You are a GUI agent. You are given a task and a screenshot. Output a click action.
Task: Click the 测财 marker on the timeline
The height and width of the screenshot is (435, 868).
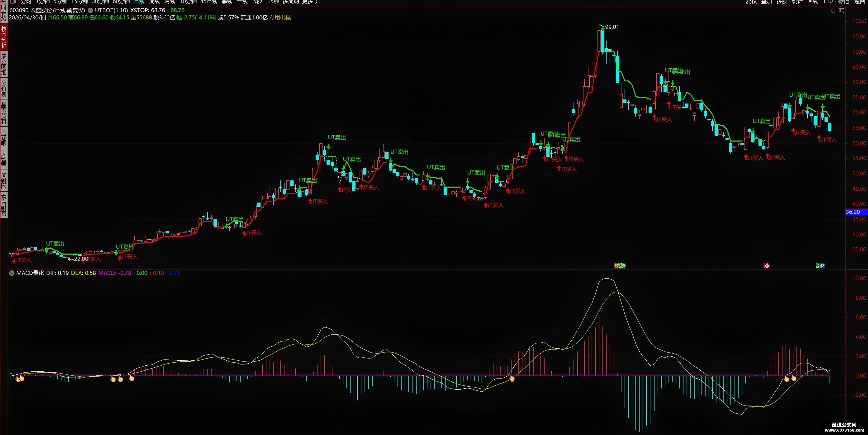pyautogui.click(x=820, y=265)
